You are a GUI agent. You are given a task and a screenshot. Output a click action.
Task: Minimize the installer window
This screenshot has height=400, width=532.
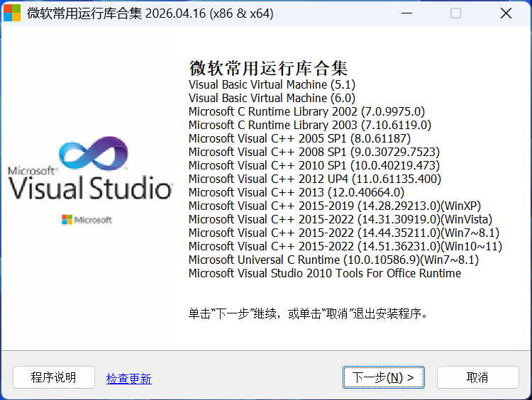406,13
